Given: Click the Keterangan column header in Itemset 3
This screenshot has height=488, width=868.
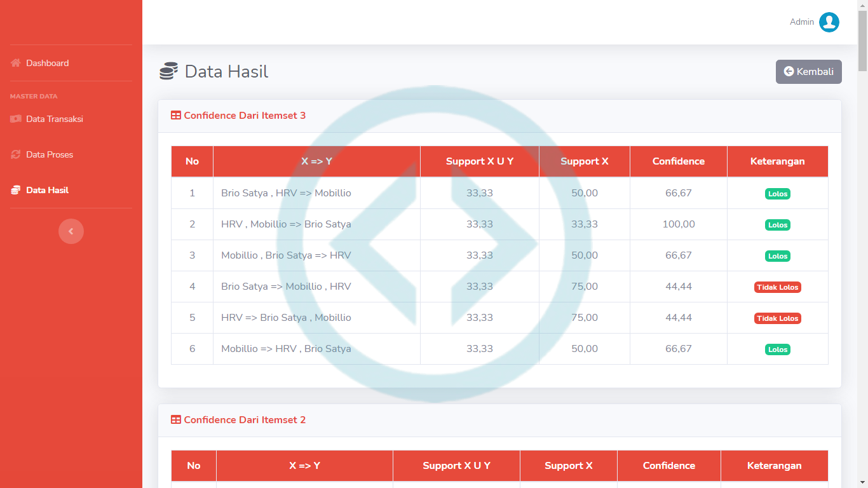Looking at the screenshot, I should click(x=777, y=161).
